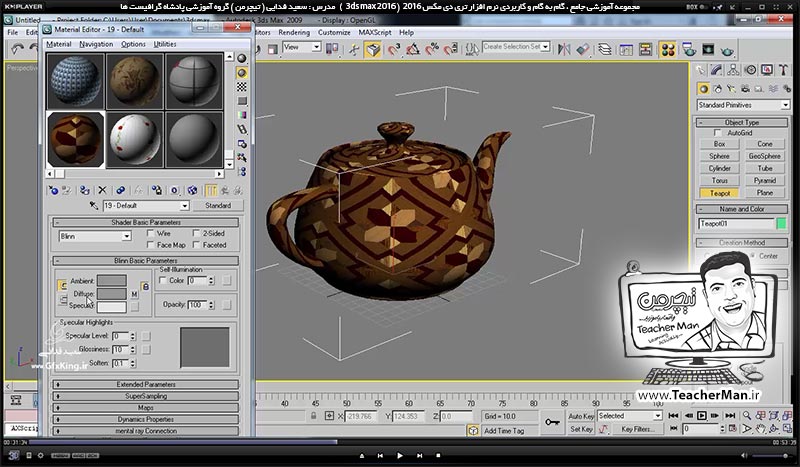Open the Rendering menu

294,32
